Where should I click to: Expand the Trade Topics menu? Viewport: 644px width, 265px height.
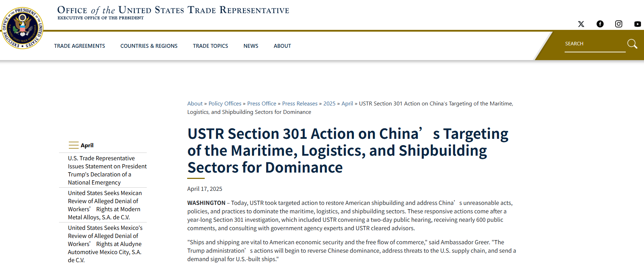(210, 46)
